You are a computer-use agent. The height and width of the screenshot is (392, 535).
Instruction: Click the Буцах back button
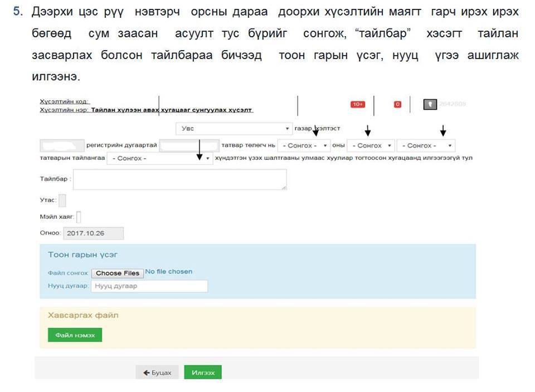157,373
